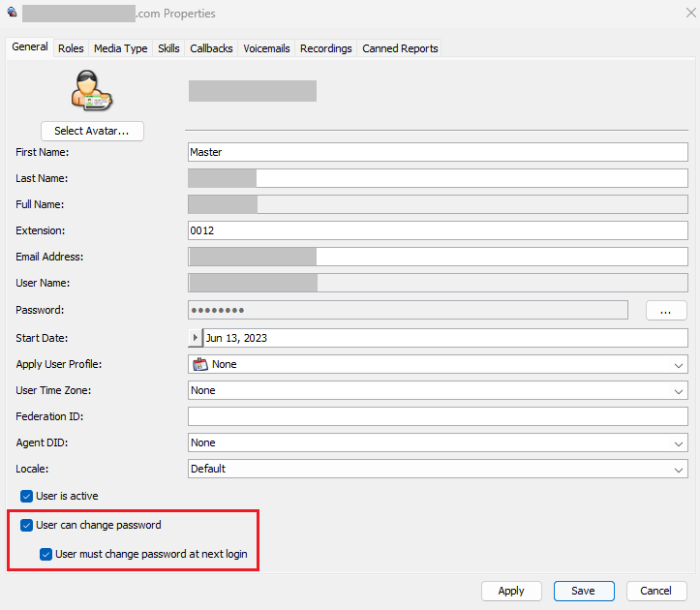Open the Canned Reports tab
700x610 pixels.
tap(400, 48)
